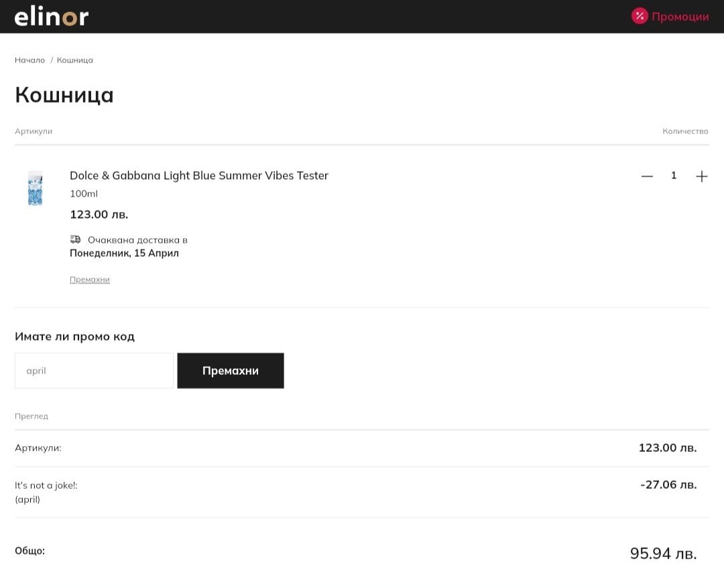Open the Промоции link in header
This screenshot has height=588, width=724.
680,17
